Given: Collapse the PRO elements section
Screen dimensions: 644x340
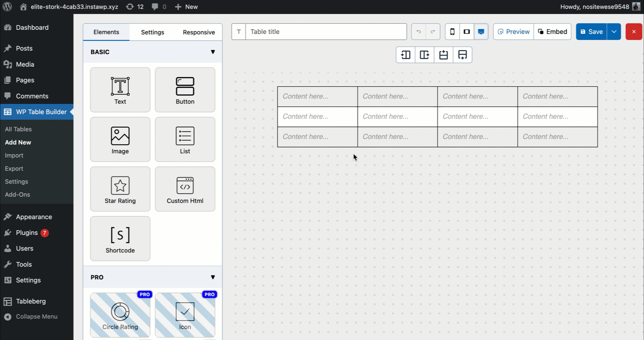Looking at the screenshot, I should click(x=213, y=277).
